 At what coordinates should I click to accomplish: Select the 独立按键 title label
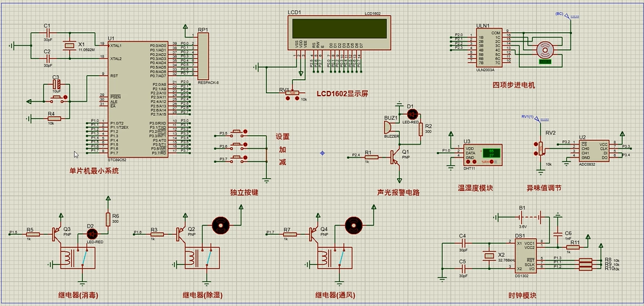tap(245, 192)
